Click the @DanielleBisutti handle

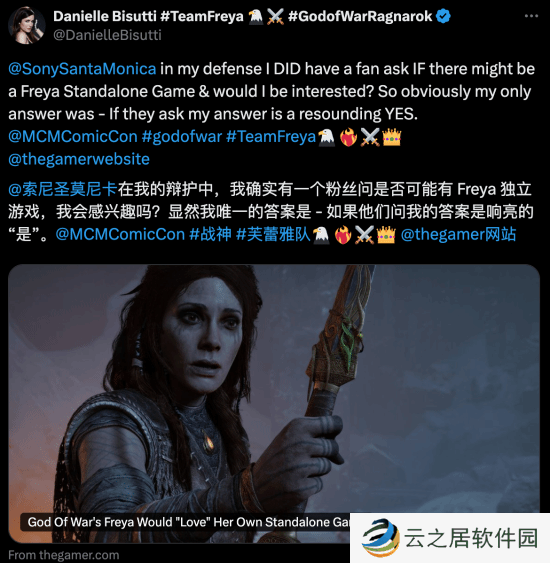point(107,35)
